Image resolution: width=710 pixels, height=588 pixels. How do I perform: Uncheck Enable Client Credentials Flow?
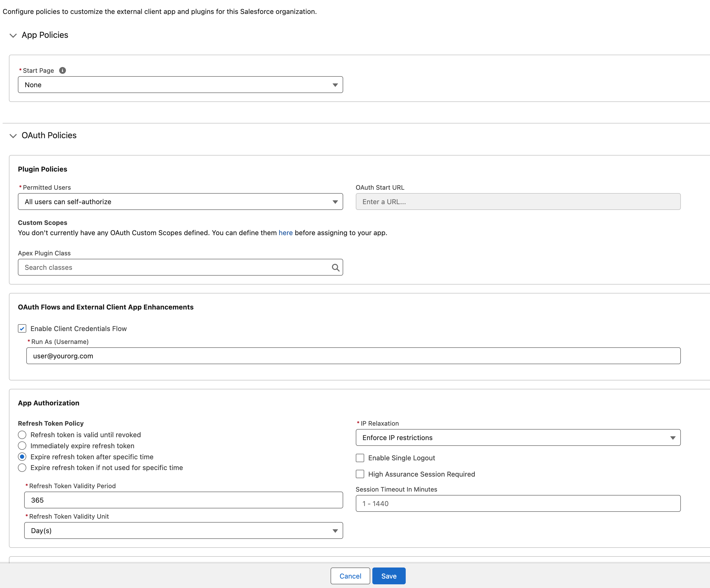click(x=22, y=329)
